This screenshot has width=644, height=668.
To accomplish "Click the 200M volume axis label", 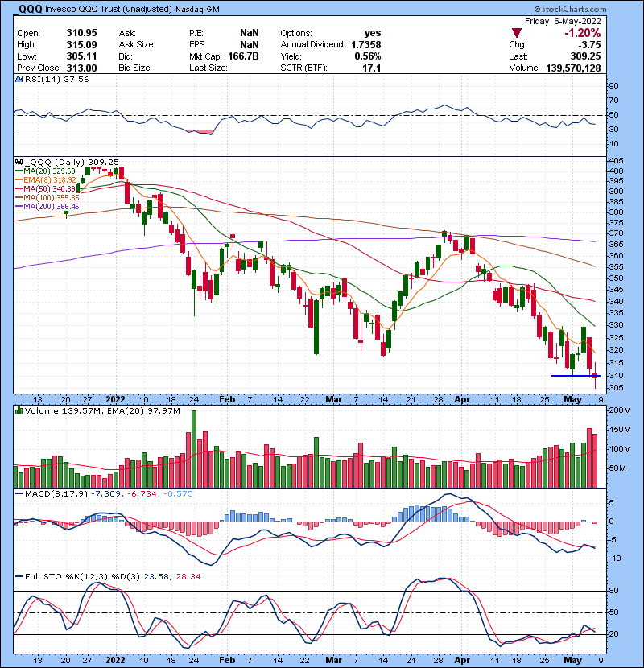I will (x=620, y=410).
